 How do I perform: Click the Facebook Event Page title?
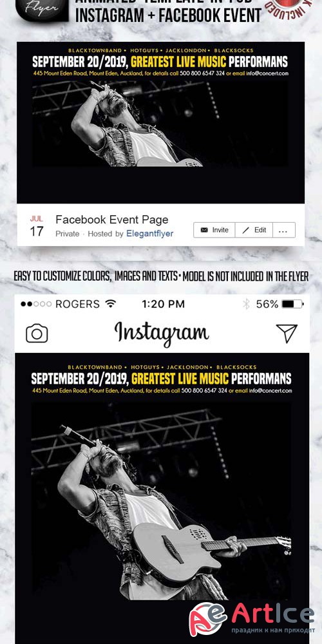tap(111, 220)
